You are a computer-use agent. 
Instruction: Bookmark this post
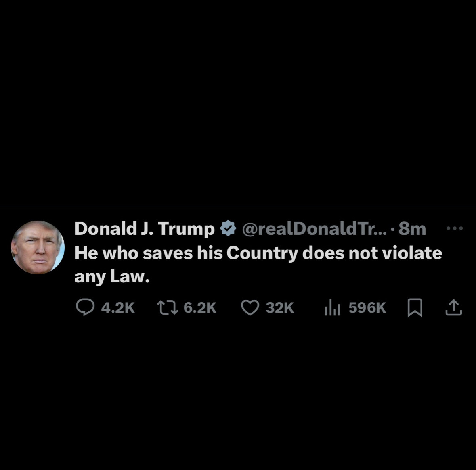coord(415,308)
